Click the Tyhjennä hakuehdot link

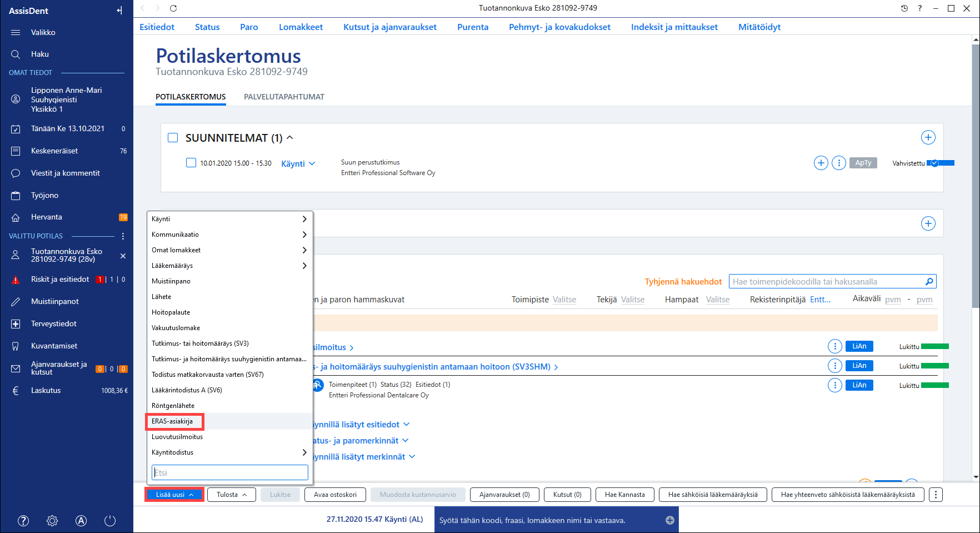683,282
